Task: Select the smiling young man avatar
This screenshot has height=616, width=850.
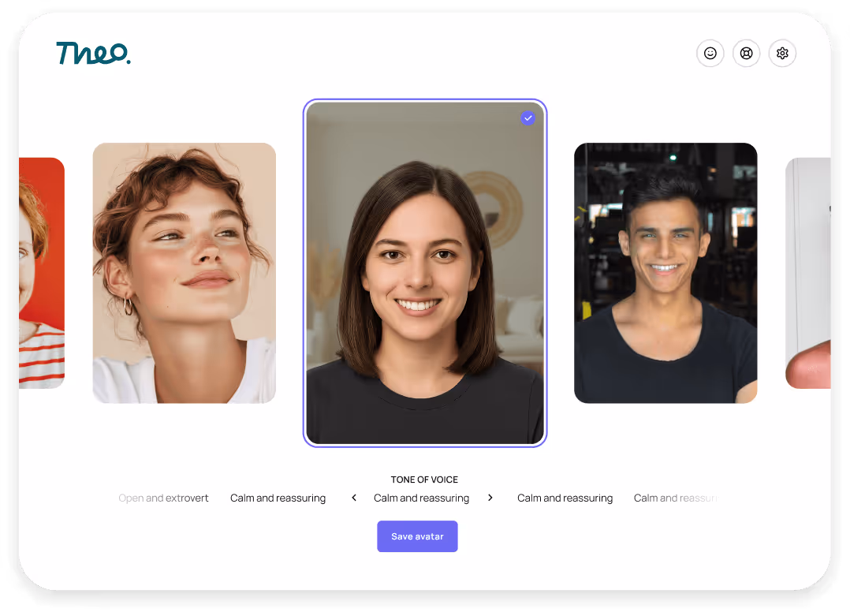Action: 665,272
